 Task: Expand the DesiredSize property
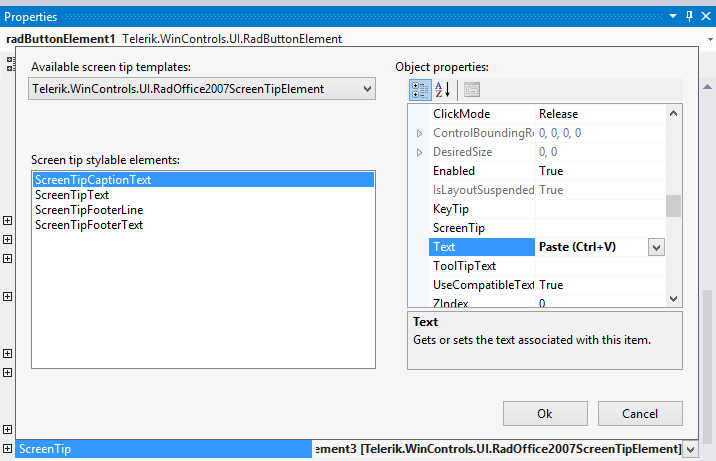coord(419,152)
